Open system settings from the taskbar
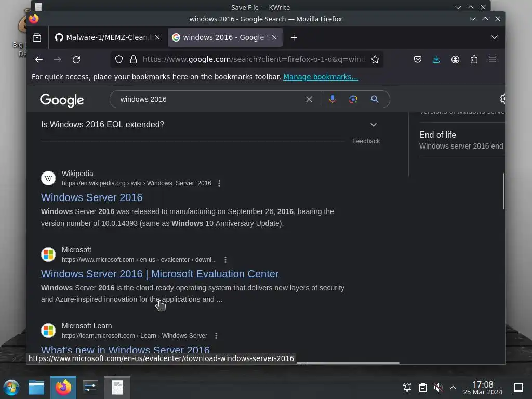This screenshot has width=532, height=399. pyautogui.click(x=90, y=388)
